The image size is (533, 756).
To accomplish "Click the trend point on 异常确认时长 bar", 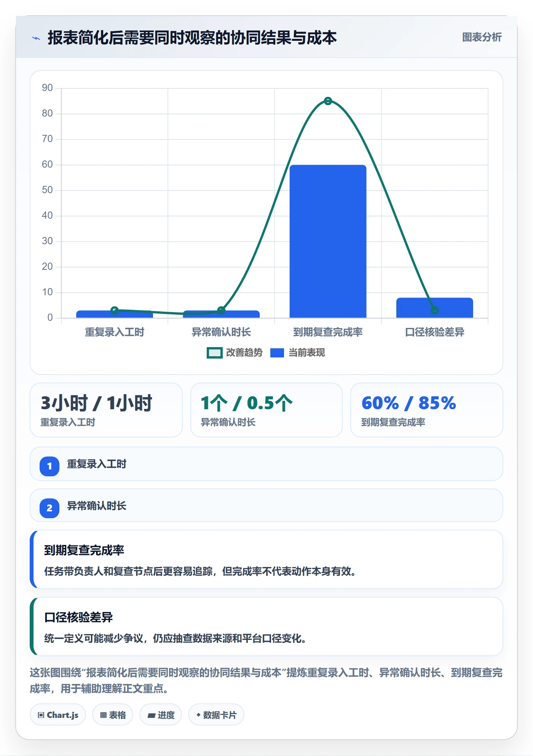I will point(221,310).
